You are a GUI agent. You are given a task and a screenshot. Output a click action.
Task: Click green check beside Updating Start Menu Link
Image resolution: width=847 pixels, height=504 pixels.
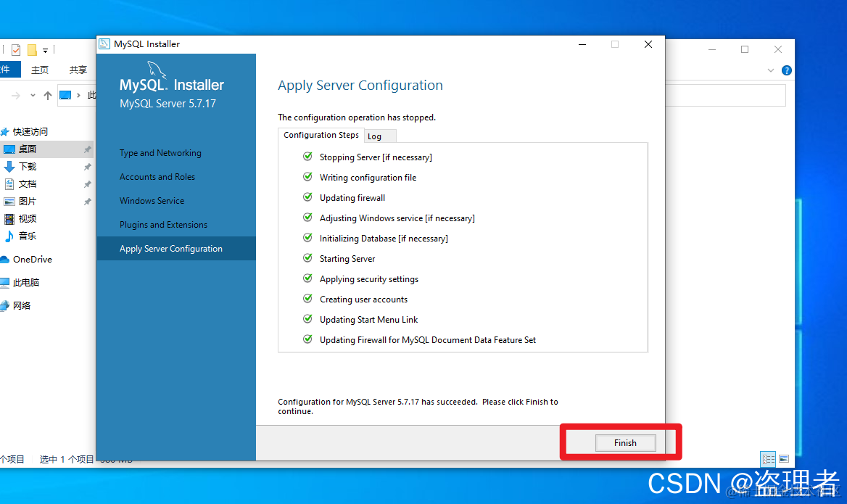tap(308, 318)
